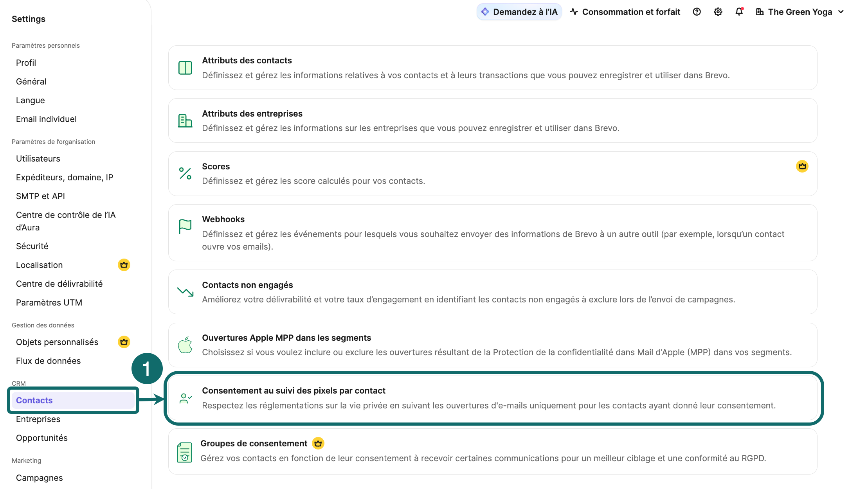The image size is (868, 489).
Task: Open the Webhooks settings card
Action: (x=493, y=233)
